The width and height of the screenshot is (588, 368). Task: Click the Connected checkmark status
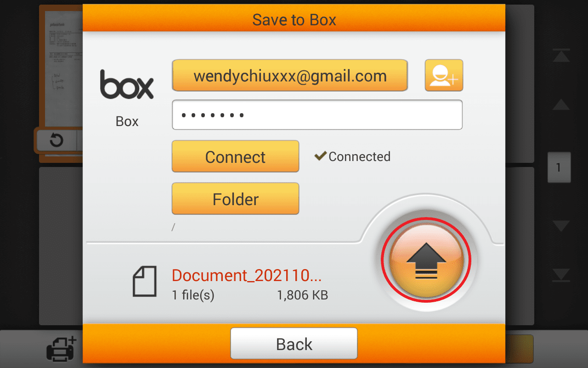pos(352,156)
